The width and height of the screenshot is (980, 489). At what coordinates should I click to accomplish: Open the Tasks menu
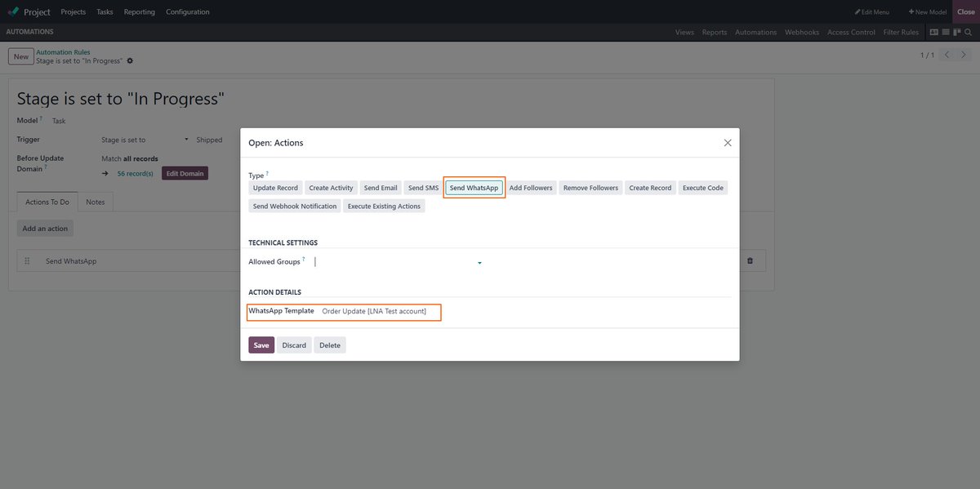click(x=105, y=12)
